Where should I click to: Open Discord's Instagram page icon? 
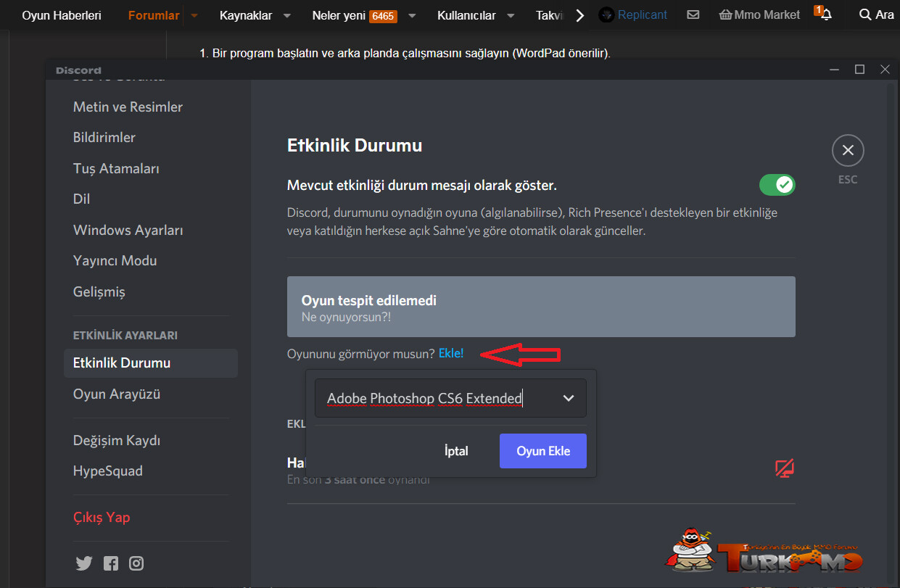click(136, 563)
